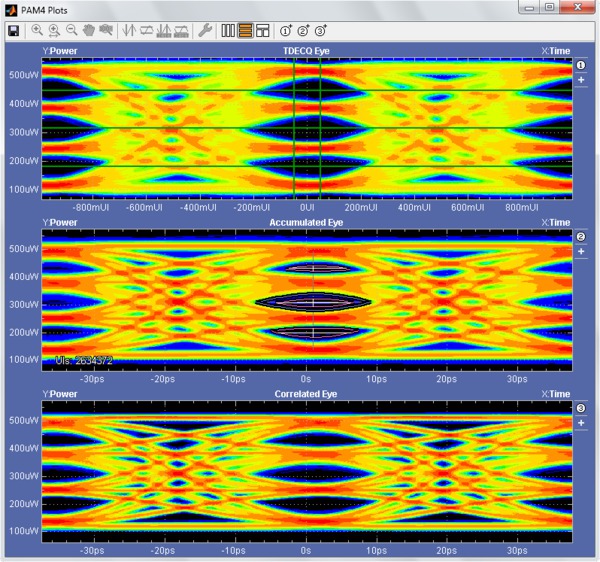Click plot number 2 badge on Accumulated Eye
This screenshot has height=562, width=600.
coord(581,237)
